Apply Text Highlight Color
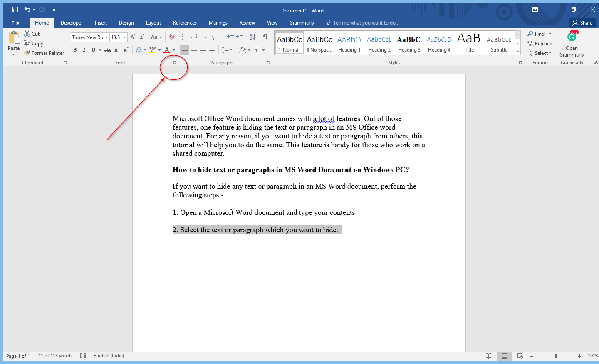Screen dimensions: 599x364 153,50
